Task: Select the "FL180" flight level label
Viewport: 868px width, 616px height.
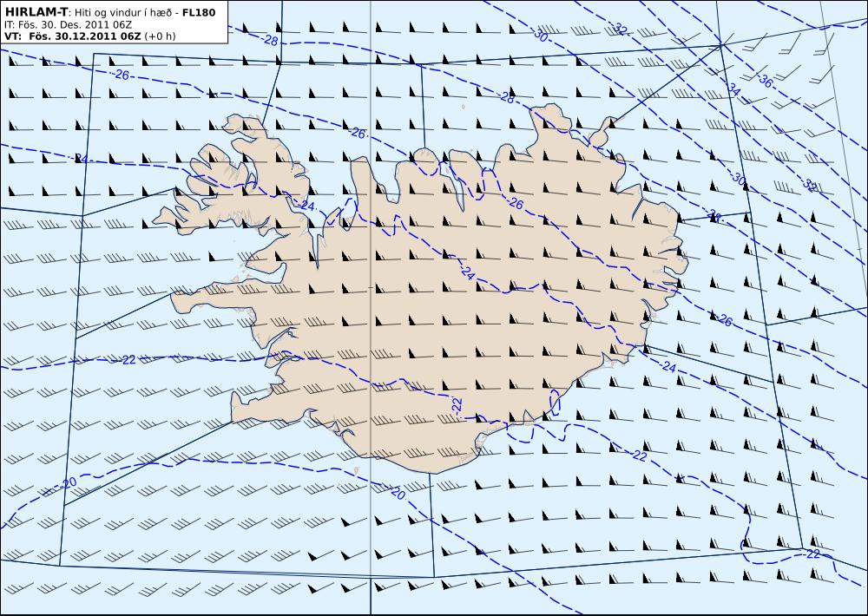Action: point(199,12)
